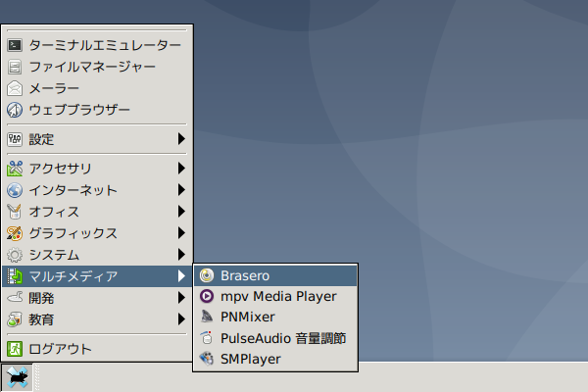Expand the グラフィックス submenu arrow
Image resolution: width=588 pixels, height=392 pixels.
click(181, 233)
